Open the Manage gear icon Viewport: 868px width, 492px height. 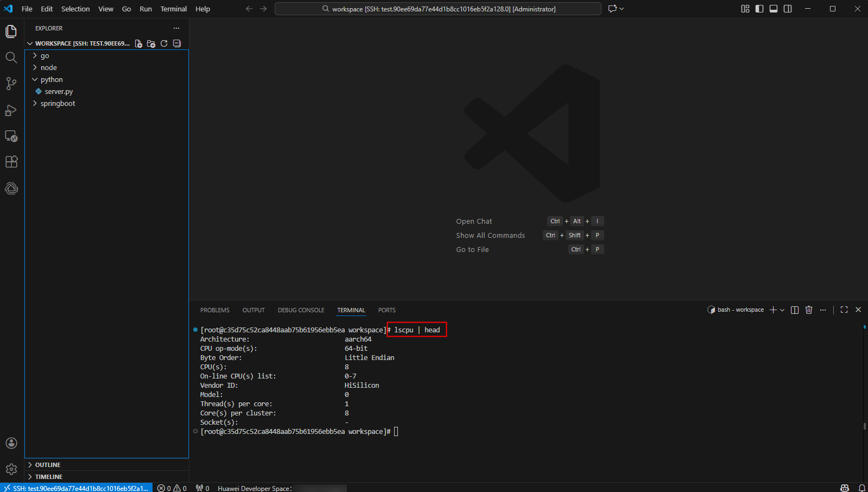pos(11,469)
